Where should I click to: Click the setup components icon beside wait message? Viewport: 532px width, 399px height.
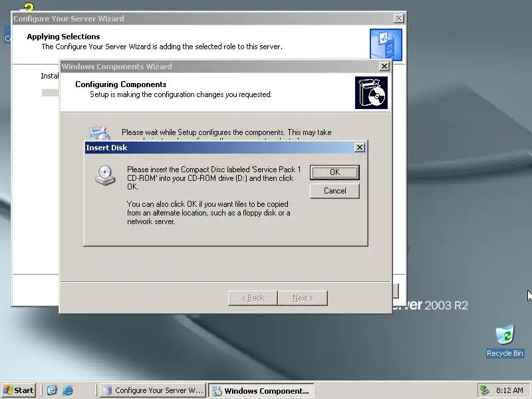click(99, 133)
